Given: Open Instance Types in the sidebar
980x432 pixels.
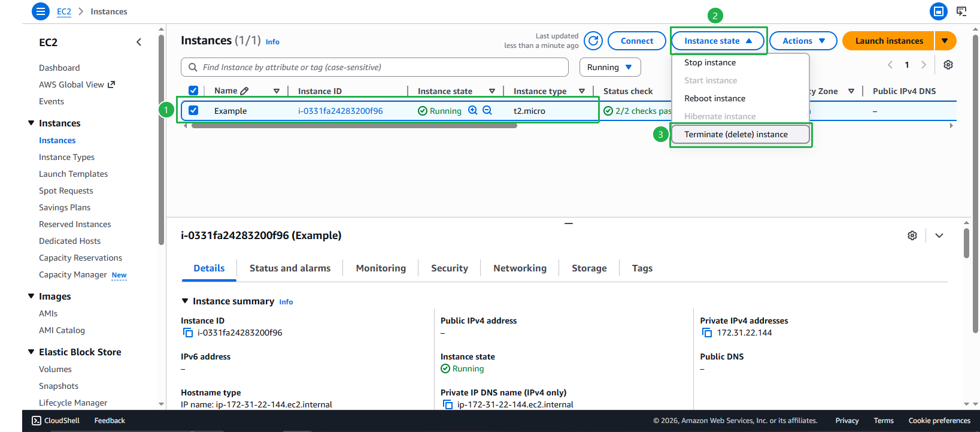Looking at the screenshot, I should pos(67,157).
